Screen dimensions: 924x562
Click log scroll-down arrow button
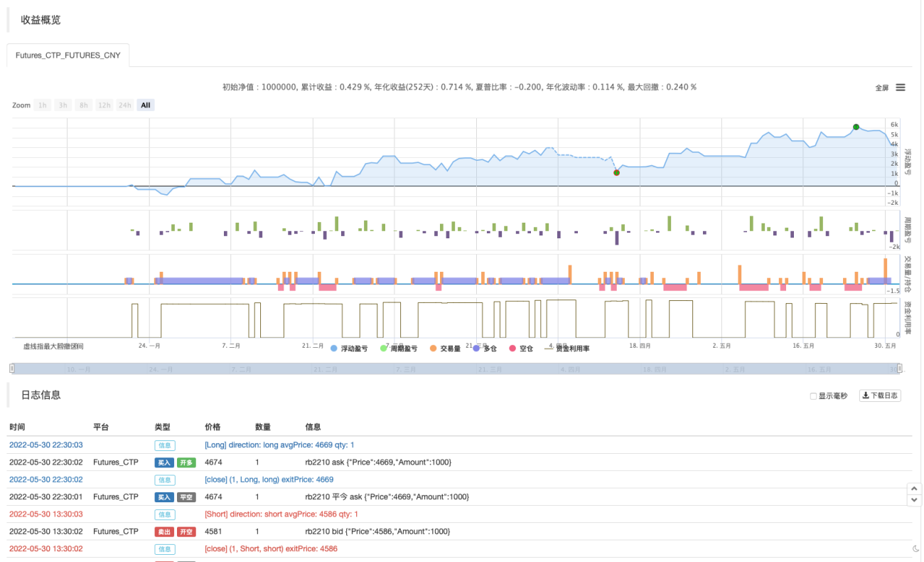tap(915, 500)
